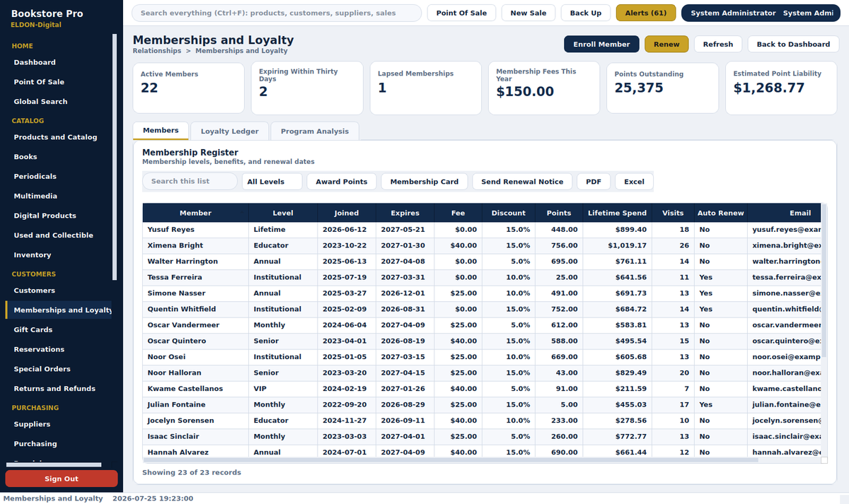Open Reservations in the sidebar
Screen dimensions: 849x504
tap(58, 349)
